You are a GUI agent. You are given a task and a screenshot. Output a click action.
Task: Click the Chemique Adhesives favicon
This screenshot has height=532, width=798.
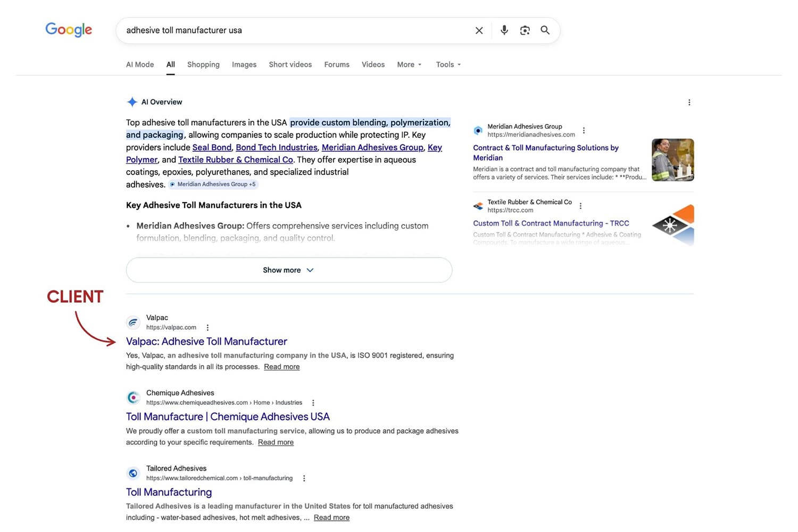134,397
